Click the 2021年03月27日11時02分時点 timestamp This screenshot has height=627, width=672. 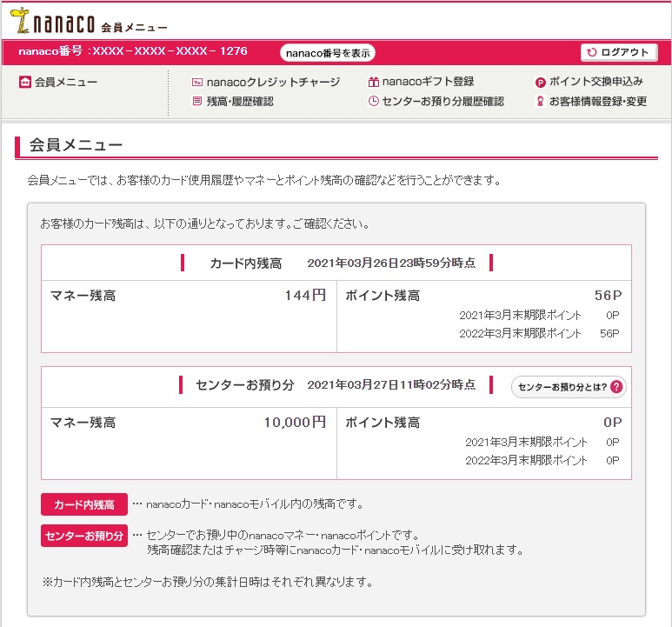pyautogui.click(x=391, y=384)
